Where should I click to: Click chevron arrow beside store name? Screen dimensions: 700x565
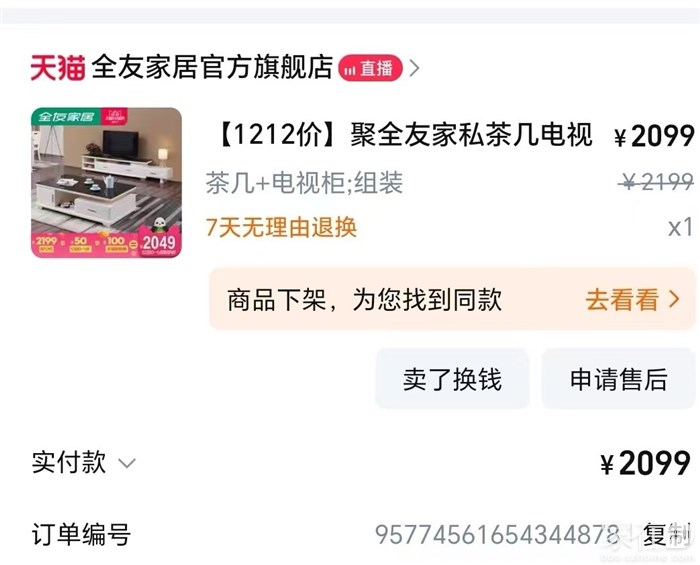point(414,68)
